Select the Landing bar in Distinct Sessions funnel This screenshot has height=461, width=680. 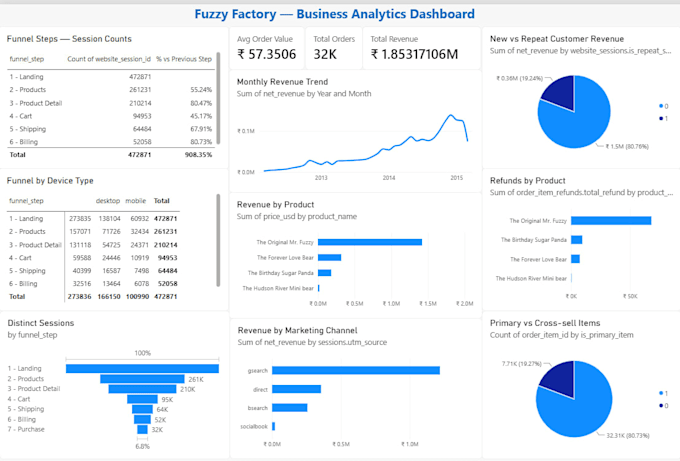[142, 369]
